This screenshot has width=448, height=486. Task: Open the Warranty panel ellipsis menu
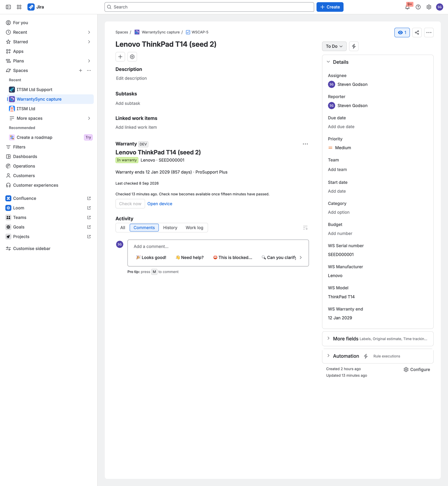point(305,144)
